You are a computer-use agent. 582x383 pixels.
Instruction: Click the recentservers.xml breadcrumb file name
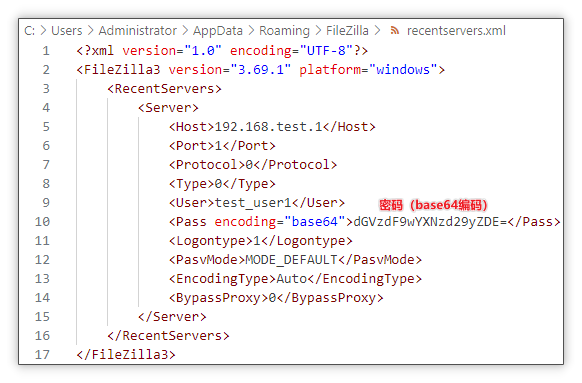pyautogui.click(x=456, y=30)
